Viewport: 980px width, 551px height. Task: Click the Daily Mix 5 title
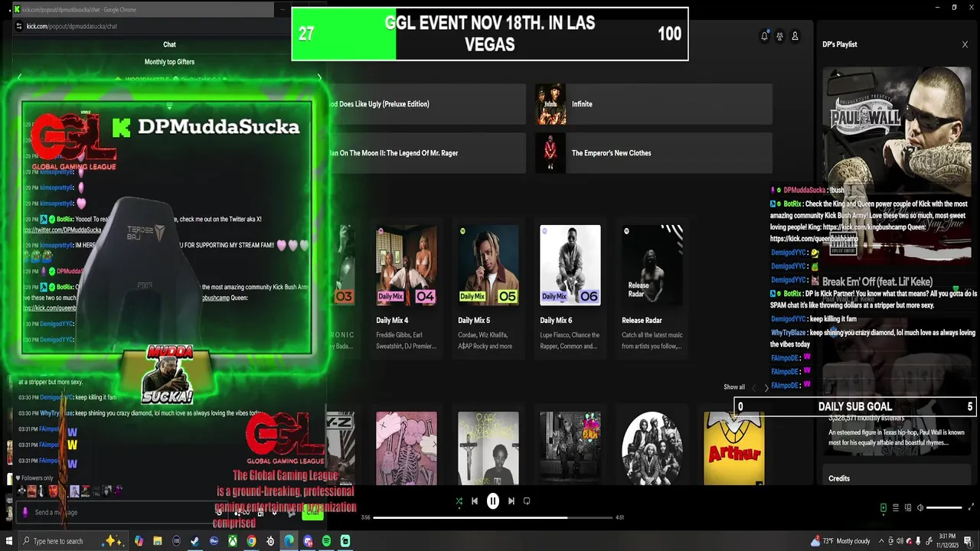[x=474, y=321]
